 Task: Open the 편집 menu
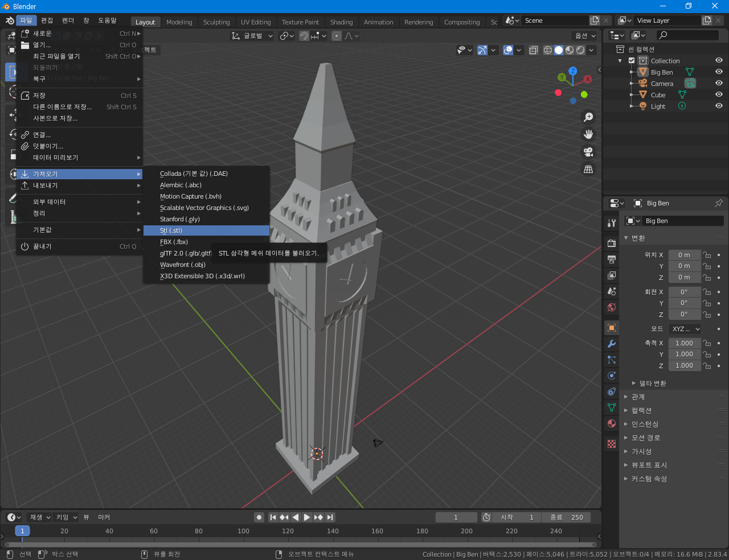pos(47,20)
